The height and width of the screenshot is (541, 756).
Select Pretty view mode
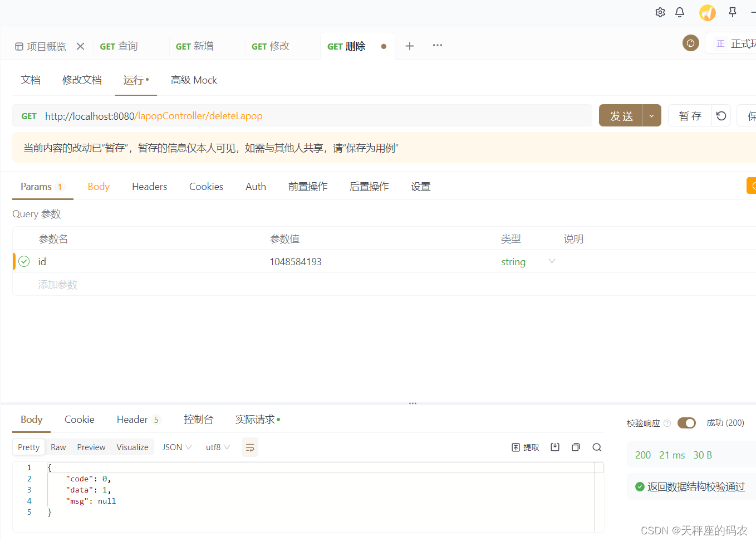(28, 447)
